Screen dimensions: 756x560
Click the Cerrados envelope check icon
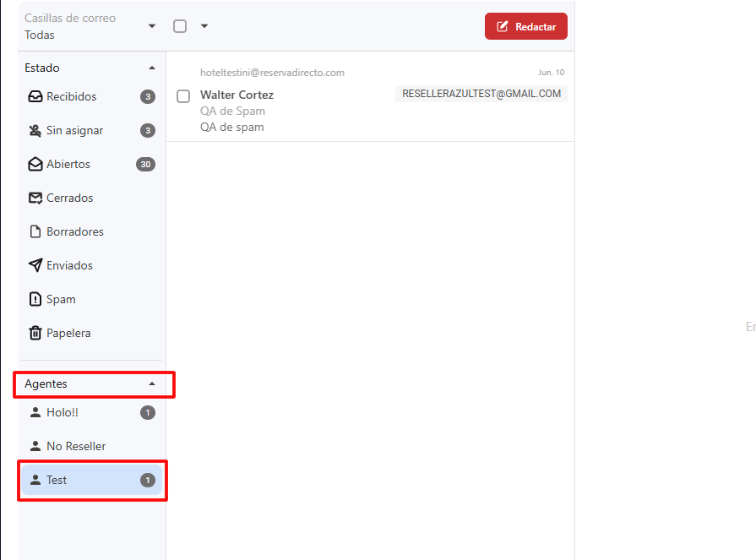point(35,198)
